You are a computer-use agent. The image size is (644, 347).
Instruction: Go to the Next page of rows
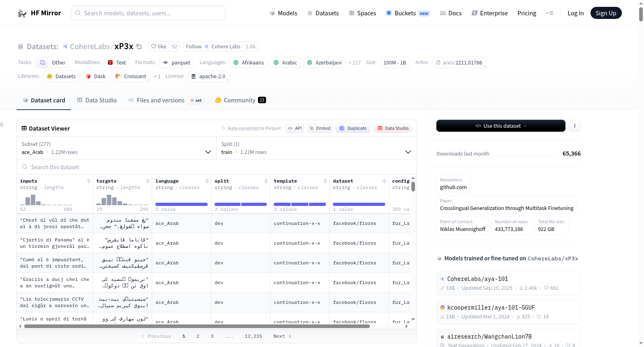tap(282, 336)
